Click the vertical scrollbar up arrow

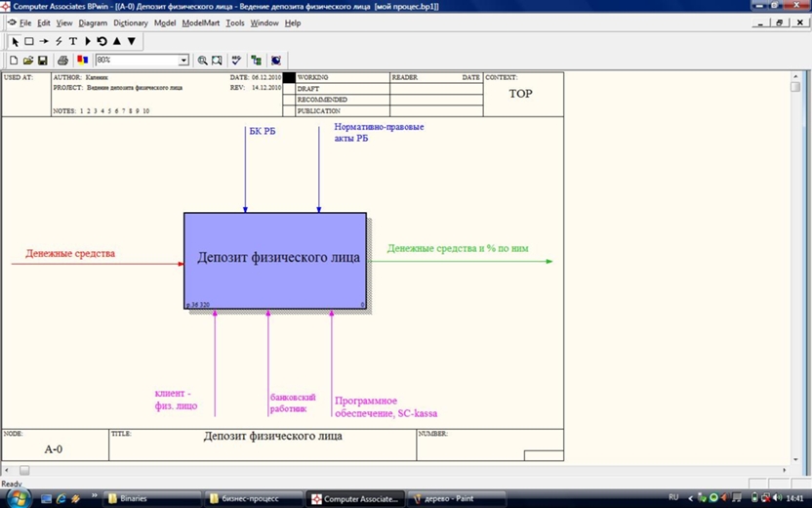[x=796, y=76]
